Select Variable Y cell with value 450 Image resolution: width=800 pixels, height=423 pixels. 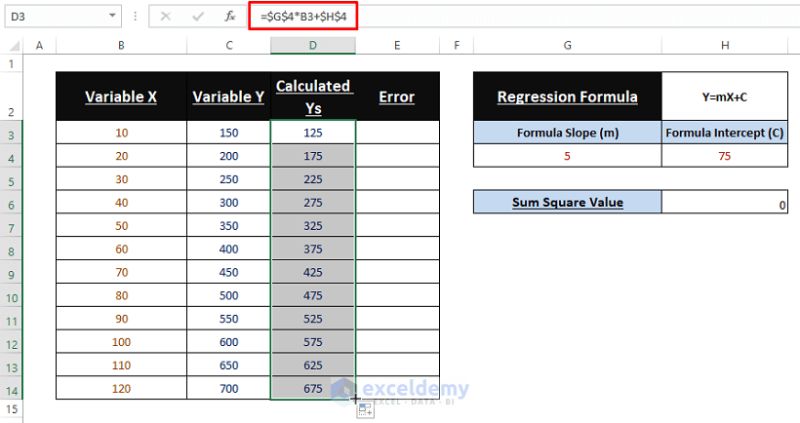pyautogui.click(x=229, y=272)
